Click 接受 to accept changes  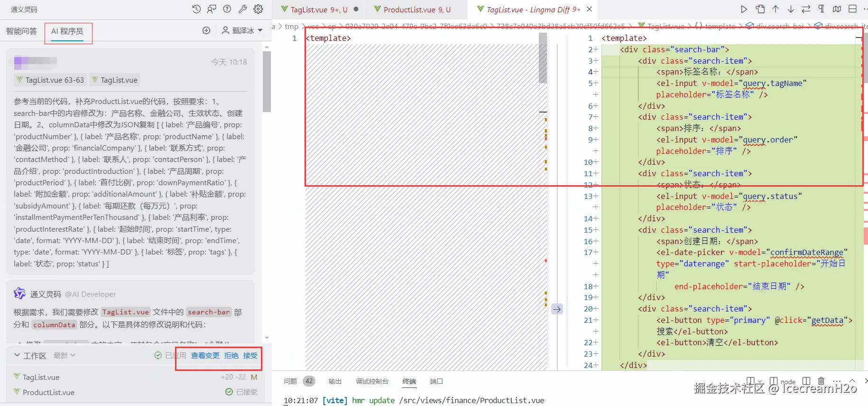coord(250,355)
